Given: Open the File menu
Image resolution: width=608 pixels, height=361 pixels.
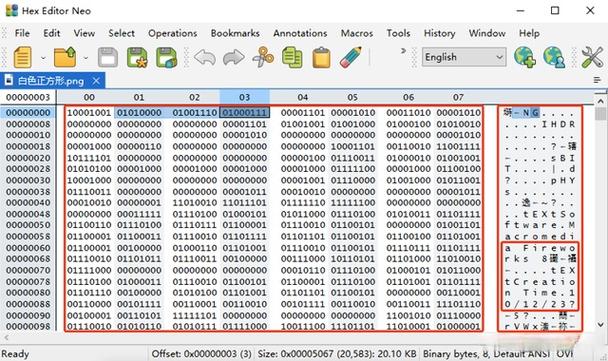Looking at the screenshot, I should click(22, 33).
